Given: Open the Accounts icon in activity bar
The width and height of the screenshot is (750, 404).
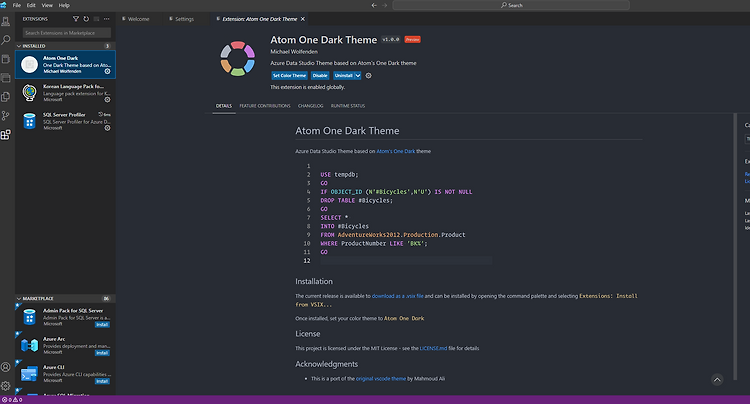Looking at the screenshot, I should click(x=6, y=367).
